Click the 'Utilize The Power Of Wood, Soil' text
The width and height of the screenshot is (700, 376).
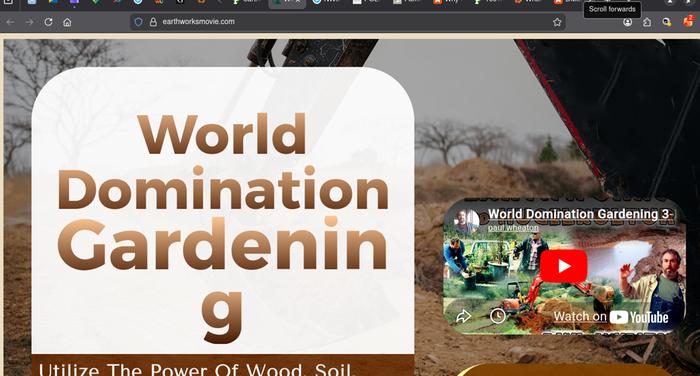(x=196, y=370)
